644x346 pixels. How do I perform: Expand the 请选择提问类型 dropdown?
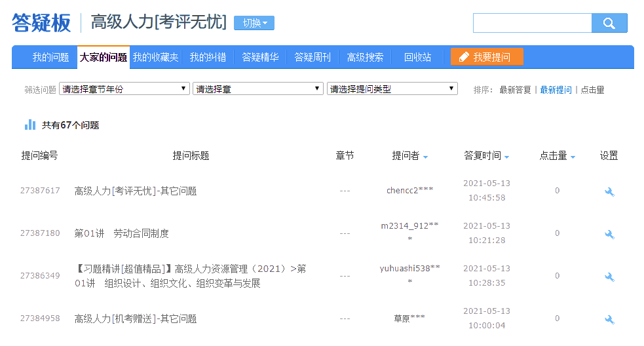coord(392,88)
